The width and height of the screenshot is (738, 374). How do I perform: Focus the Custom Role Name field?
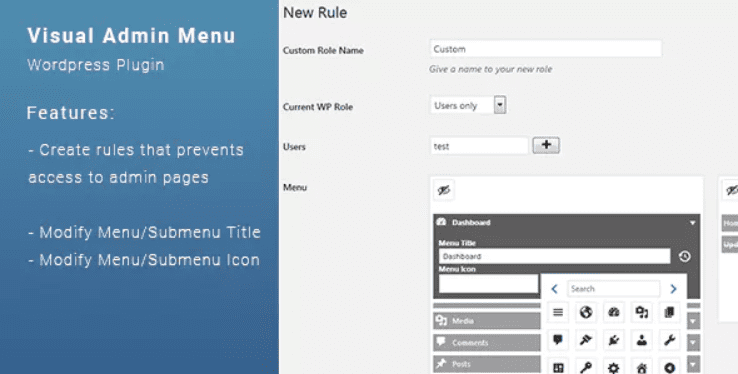click(x=546, y=49)
